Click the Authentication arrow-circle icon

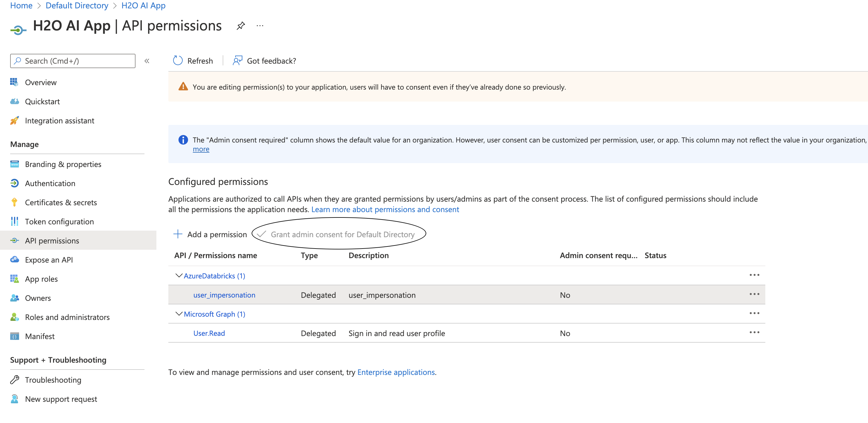15,183
